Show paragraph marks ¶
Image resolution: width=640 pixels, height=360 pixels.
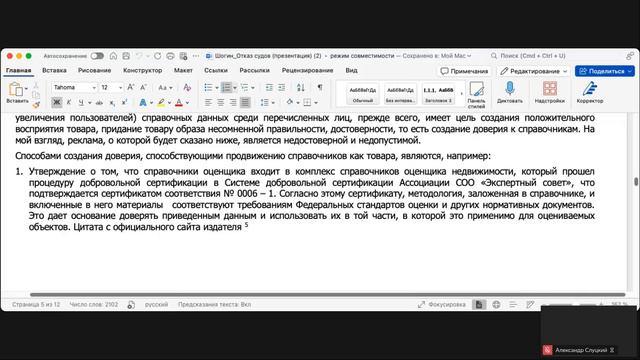click(320, 87)
